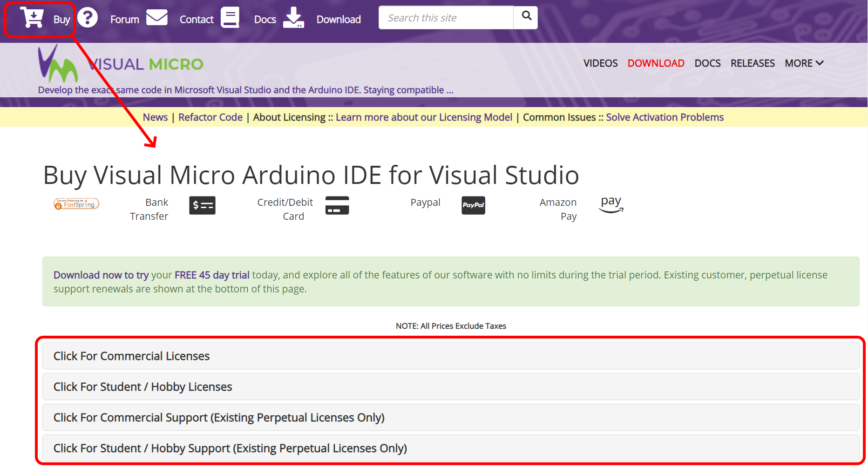This screenshot has height=474, width=868.
Task: Expand 'Click For Student / Hobby Licenses'
Action: click(451, 387)
